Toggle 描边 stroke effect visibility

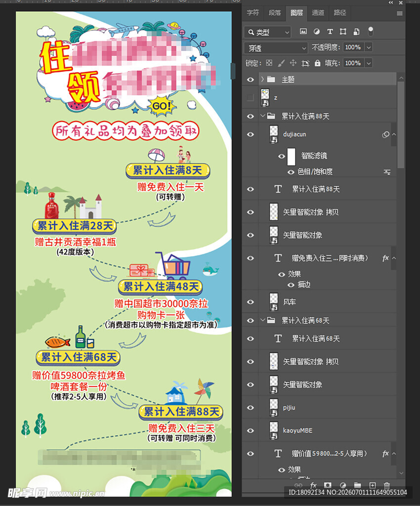pyautogui.click(x=291, y=285)
